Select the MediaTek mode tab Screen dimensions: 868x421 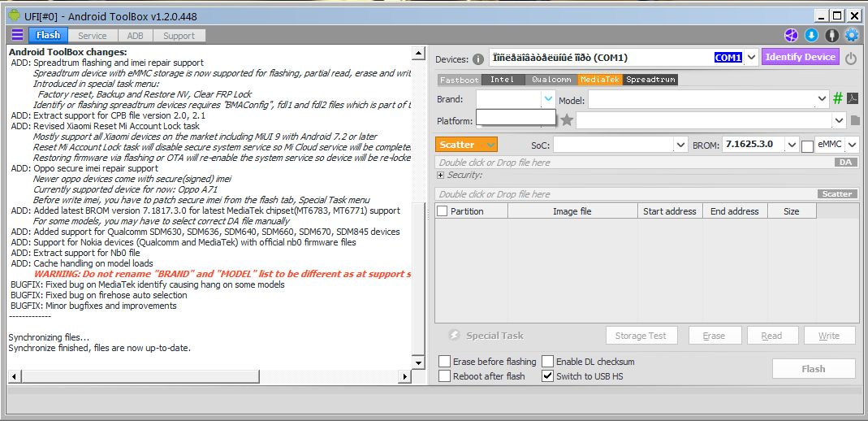[x=600, y=80]
